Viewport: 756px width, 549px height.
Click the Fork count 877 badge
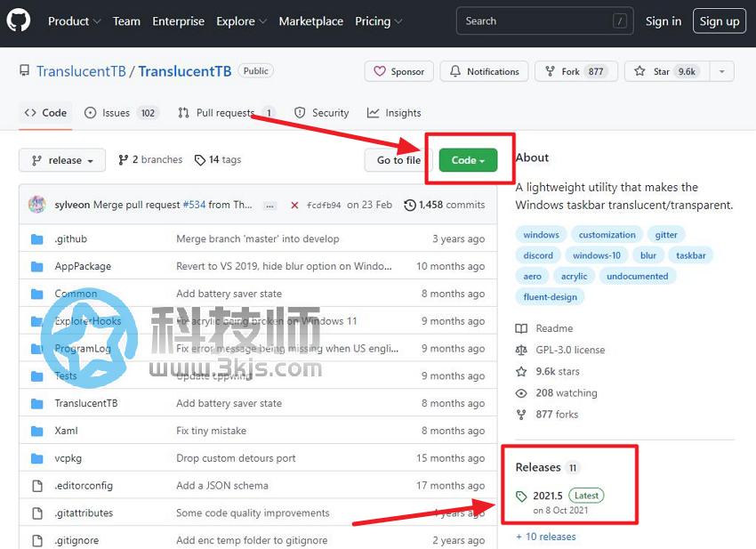(x=595, y=71)
